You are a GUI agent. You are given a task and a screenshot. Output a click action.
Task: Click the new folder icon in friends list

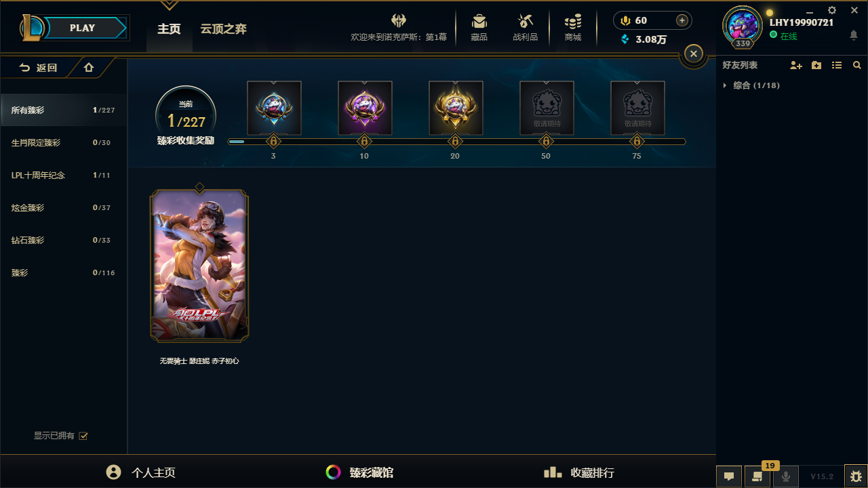click(x=816, y=66)
